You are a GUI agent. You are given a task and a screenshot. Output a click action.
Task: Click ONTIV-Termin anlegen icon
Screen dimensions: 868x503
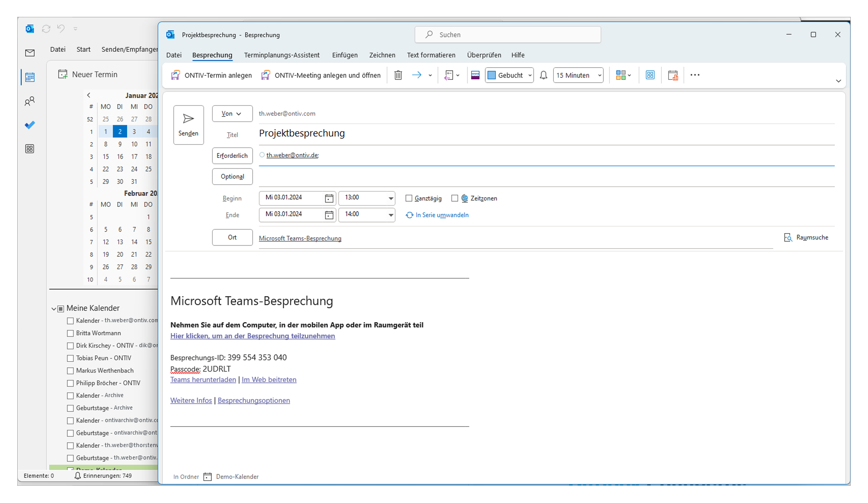click(175, 75)
